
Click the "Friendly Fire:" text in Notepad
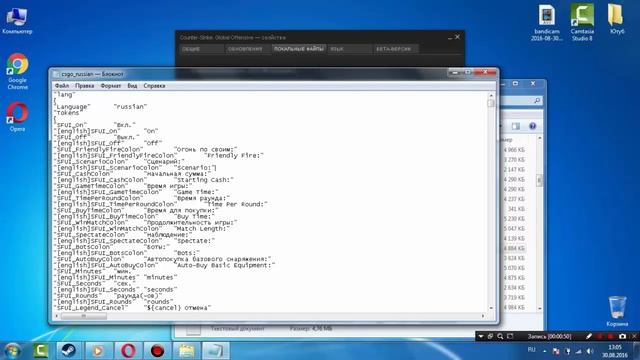pos(234,156)
